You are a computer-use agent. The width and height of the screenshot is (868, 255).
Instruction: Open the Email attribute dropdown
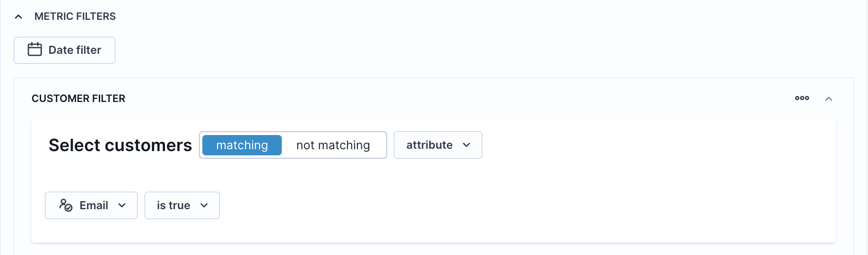click(91, 205)
